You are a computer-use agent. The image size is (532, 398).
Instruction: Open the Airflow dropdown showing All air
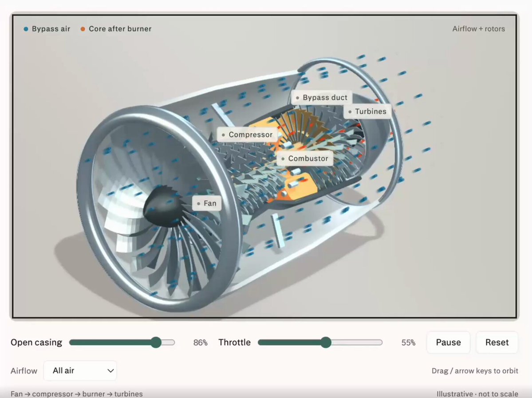80,370
